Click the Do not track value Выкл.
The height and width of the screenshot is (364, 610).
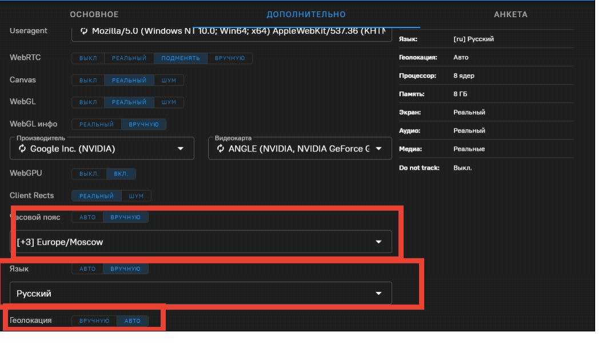[x=463, y=167]
